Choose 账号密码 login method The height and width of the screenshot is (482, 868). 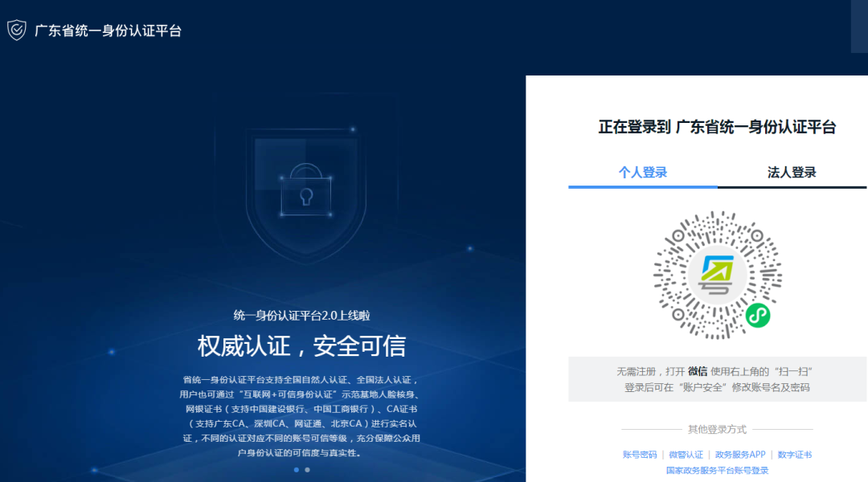[640, 455]
